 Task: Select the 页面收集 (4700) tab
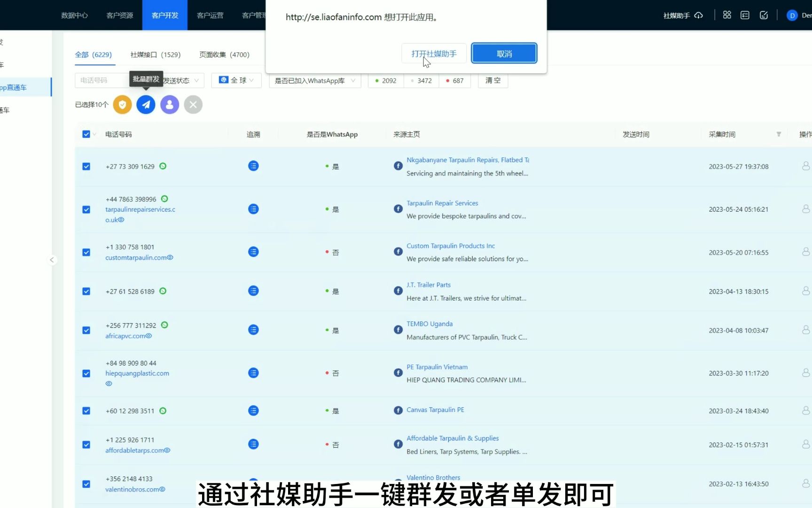click(x=224, y=55)
